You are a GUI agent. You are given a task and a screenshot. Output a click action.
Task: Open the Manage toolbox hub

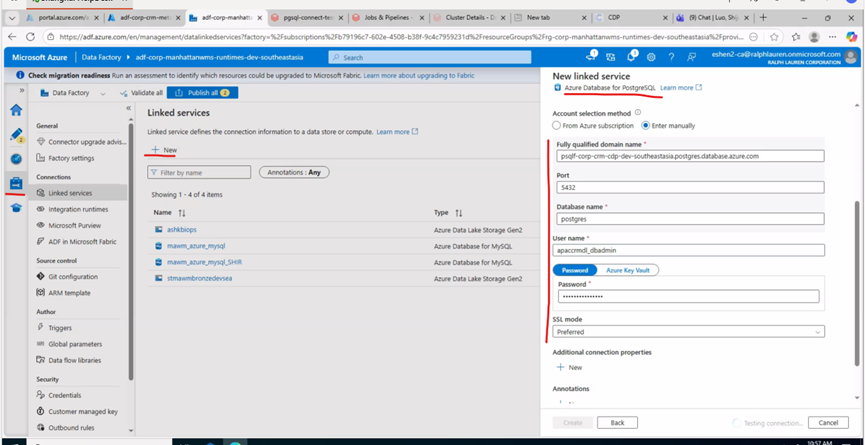(17, 183)
